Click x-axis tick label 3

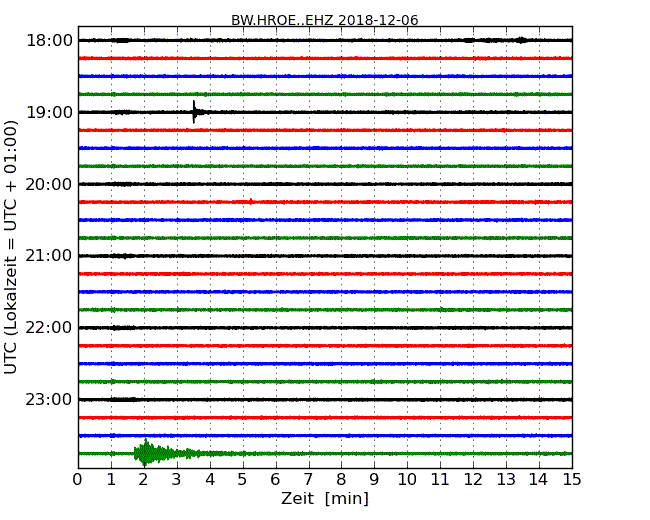[x=177, y=479]
